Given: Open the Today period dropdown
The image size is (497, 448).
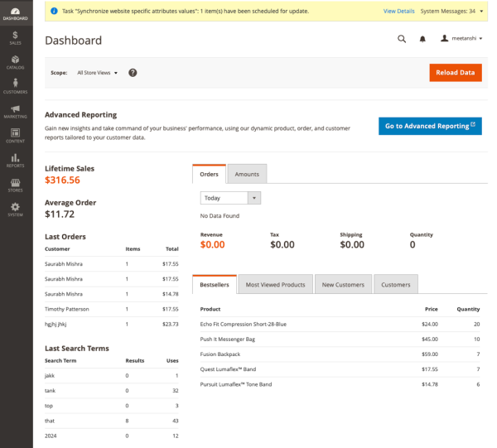Looking at the screenshot, I should (x=230, y=198).
